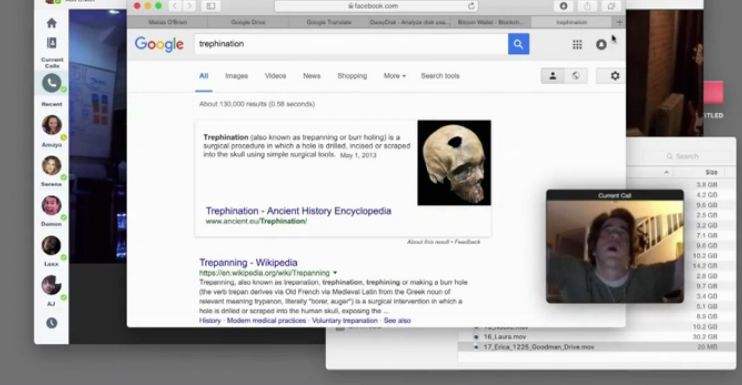Open Modern medical practices sitelink
Image resolution: width=742 pixels, height=385 pixels.
(266, 321)
